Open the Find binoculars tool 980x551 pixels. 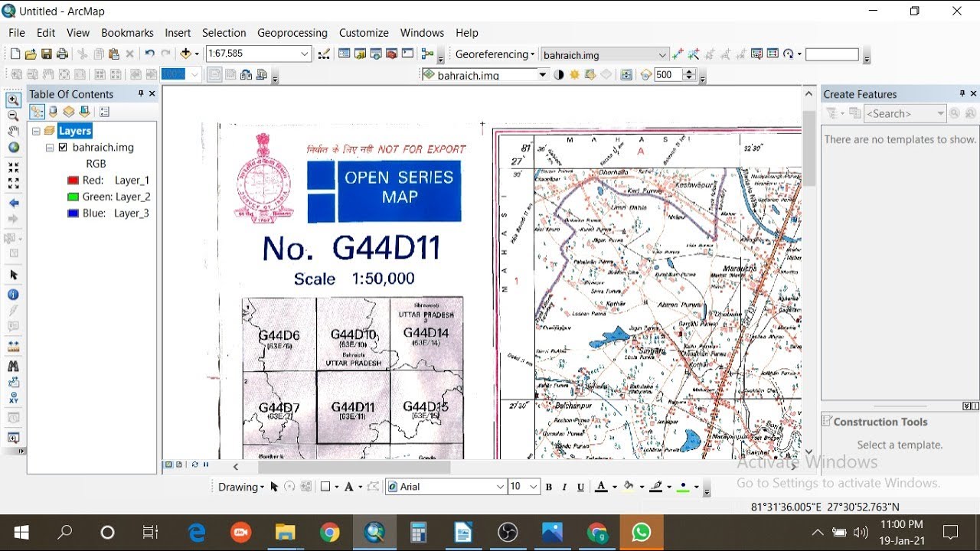click(13, 367)
